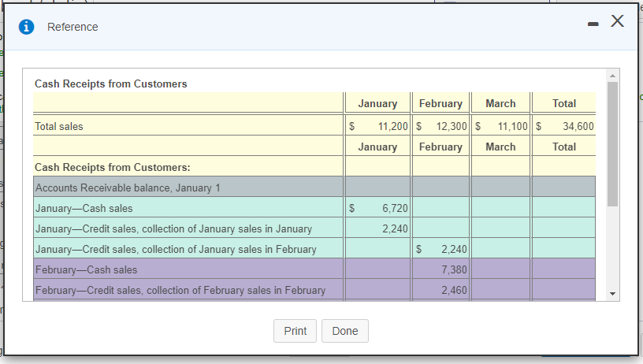Image resolution: width=643 pixels, height=364 pixels.
Task: Click the January cash sales value 6,720
Action: point(395,208)
